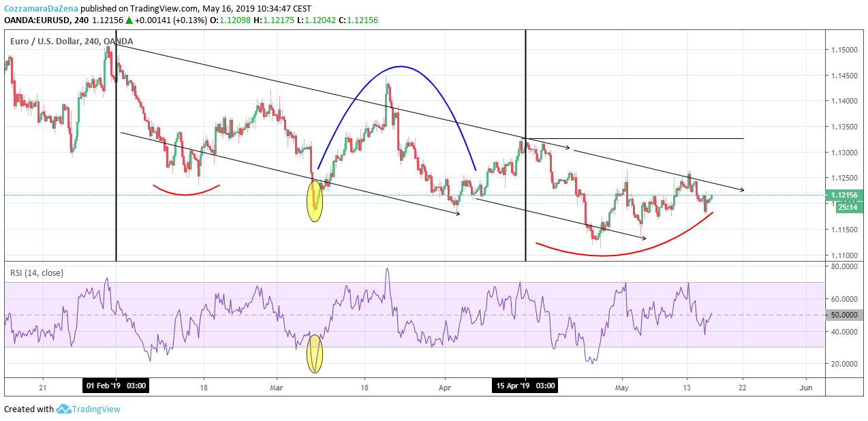Click the Mar label on the time axis

point(277,387)
